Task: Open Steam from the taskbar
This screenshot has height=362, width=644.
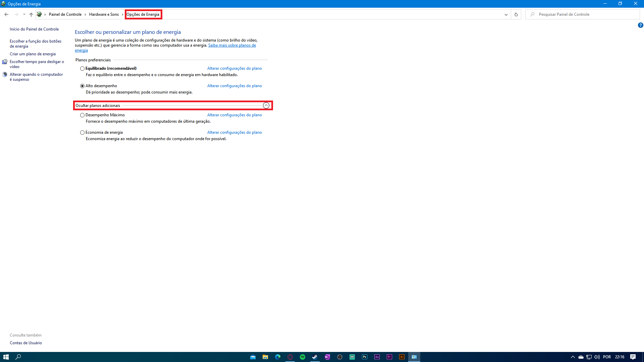Action: 315,357
